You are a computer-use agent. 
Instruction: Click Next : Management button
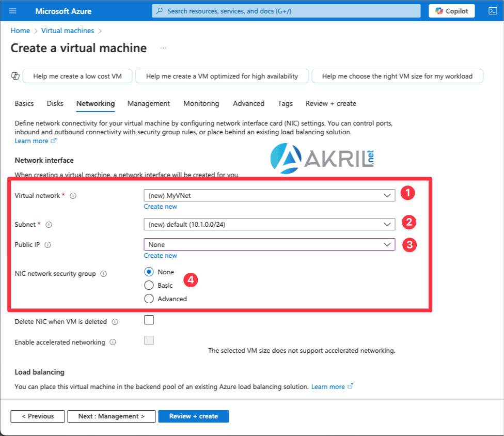coord(111,416)
